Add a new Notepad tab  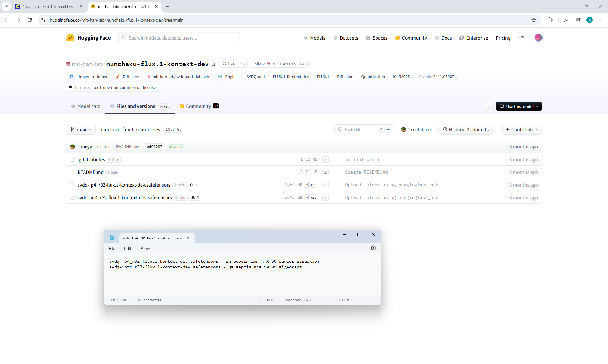[202, 238]
